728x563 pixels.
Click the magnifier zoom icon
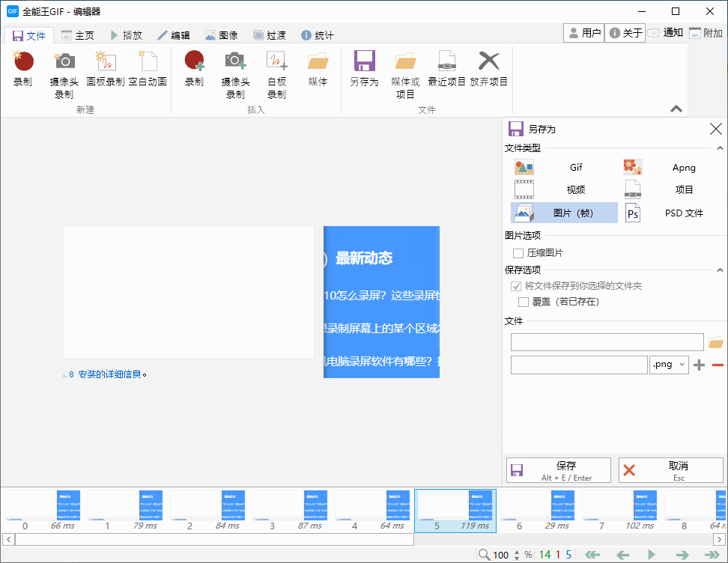coord(485,555)
